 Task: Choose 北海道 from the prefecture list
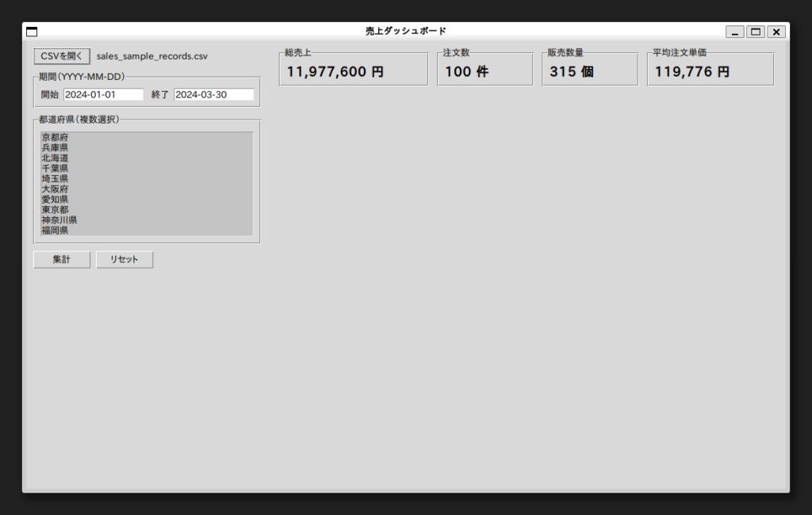coord(56,158)
